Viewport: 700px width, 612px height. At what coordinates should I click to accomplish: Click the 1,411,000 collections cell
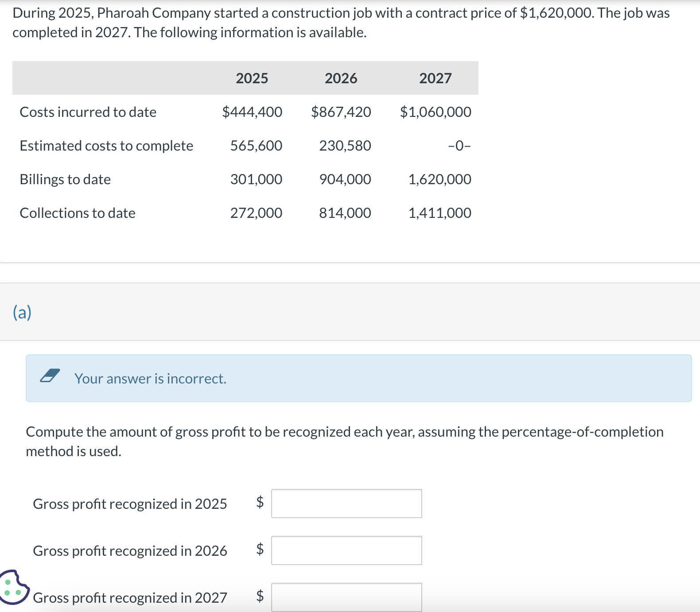coord(439,213)
